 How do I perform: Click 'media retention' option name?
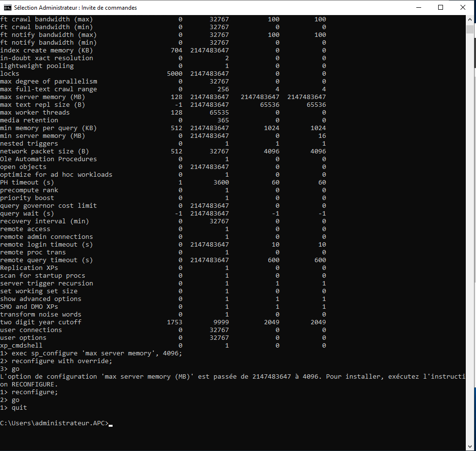29,120
